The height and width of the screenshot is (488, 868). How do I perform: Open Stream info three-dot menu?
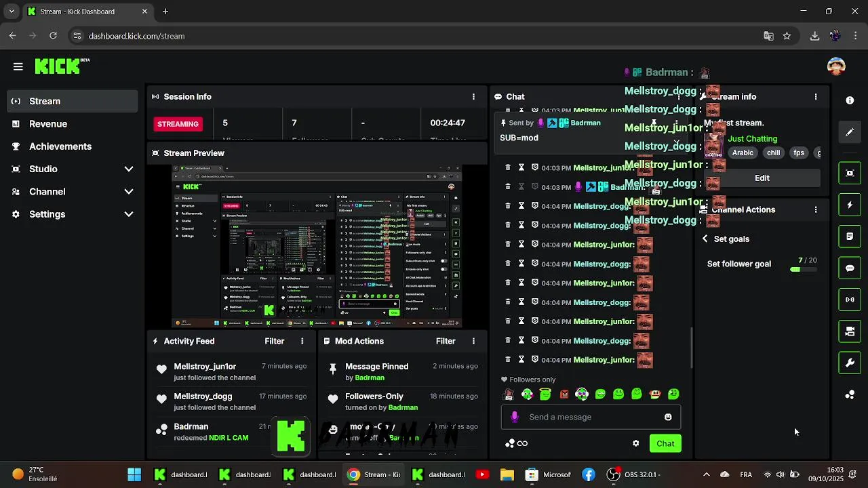click(816, 97)
